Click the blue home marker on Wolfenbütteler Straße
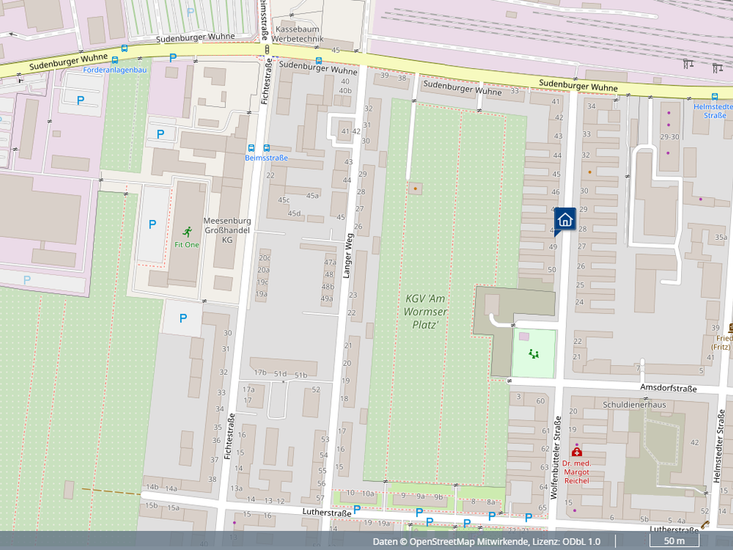This screenshot has width=733, height=550. point(564,220)
